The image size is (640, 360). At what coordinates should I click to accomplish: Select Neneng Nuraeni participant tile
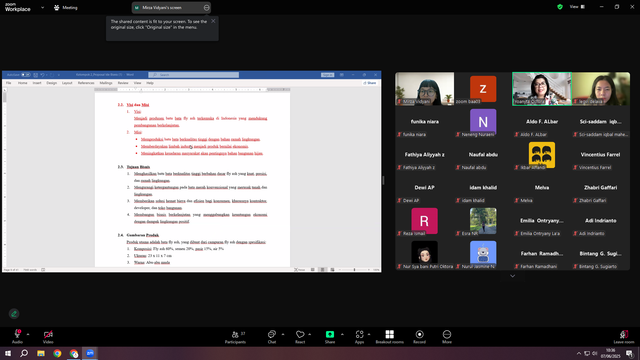point(483,122)
